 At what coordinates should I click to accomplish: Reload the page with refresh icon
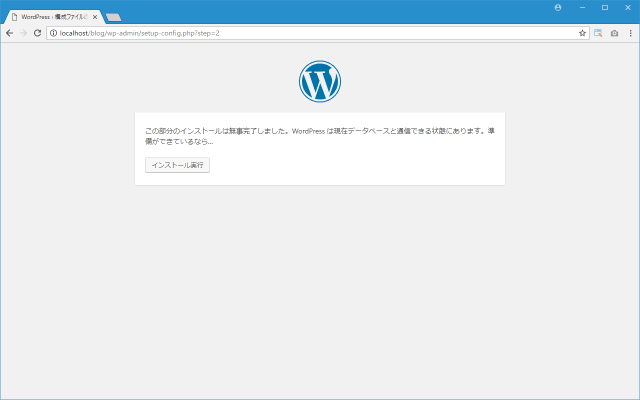(x=37, y=33)
